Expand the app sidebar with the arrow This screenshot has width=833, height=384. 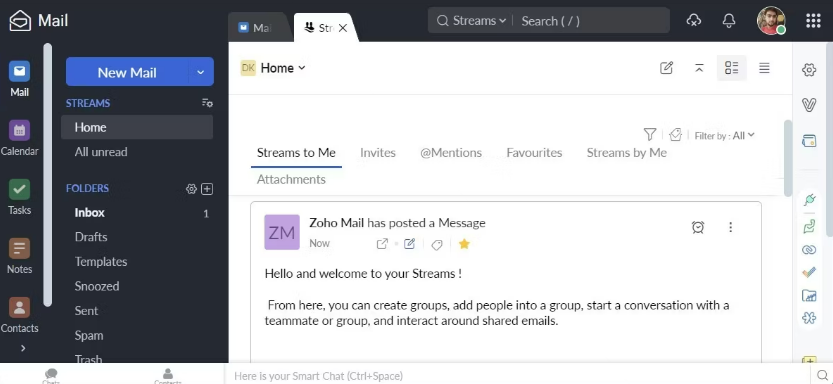point(23,348)
